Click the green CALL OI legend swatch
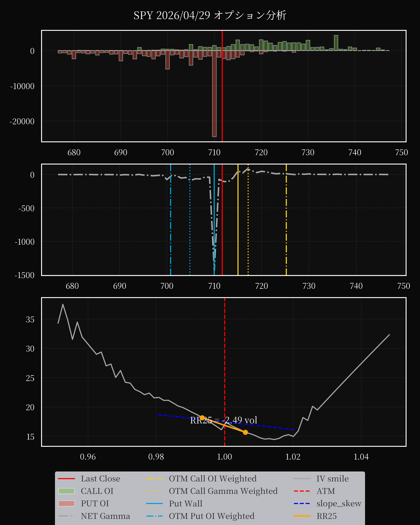The width and height of the screenshot is (420, 525). tap(66, 491)
